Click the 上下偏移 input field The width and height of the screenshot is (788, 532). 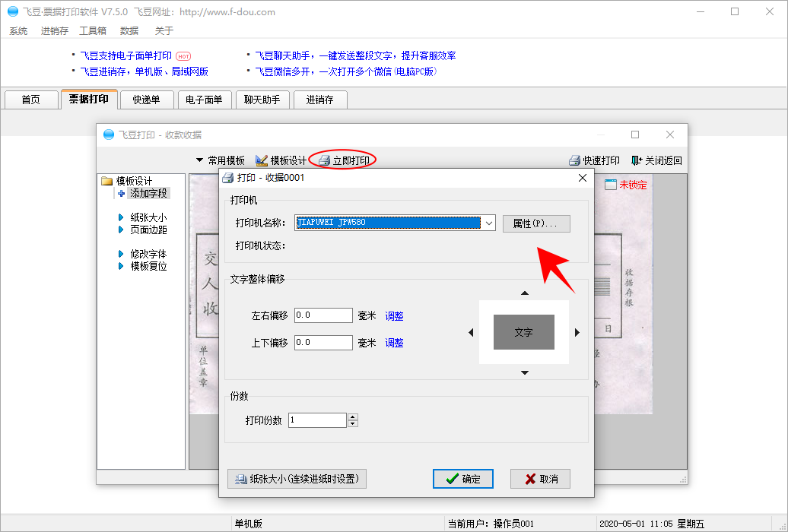pyautogui.click(x=323, y=343)
